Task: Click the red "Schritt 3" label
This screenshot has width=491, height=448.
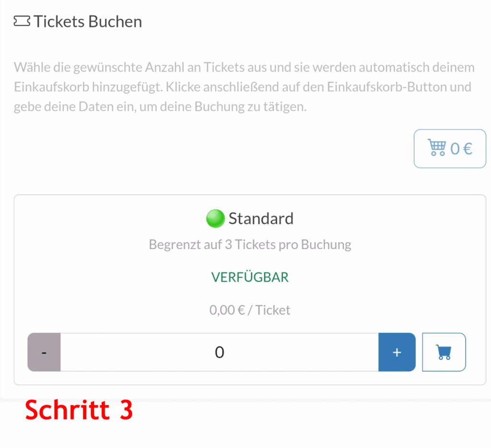Action: point(79,411)
